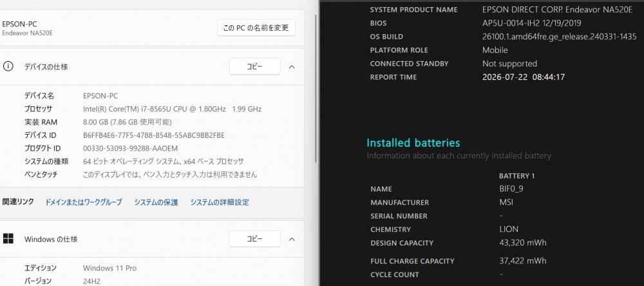Image resolution: width=644 pixels, height=286 pixels.
Task: Copy Windows specifications with コピー button
Action: [x=254, y=239]
